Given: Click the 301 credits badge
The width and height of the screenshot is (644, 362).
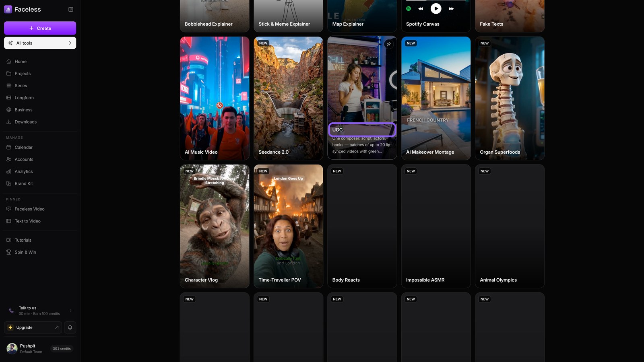Looking at the screenshot, I should (x=62, y=349).
